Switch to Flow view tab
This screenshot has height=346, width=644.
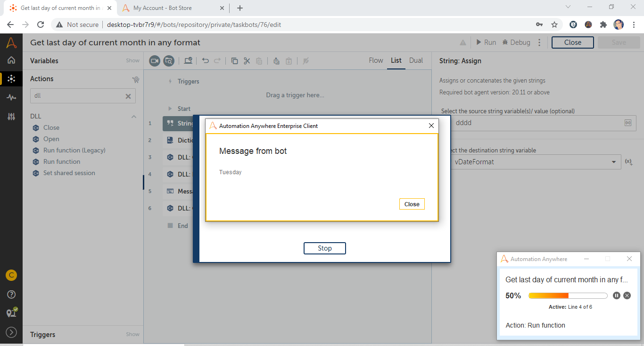[x=376, y=60]
